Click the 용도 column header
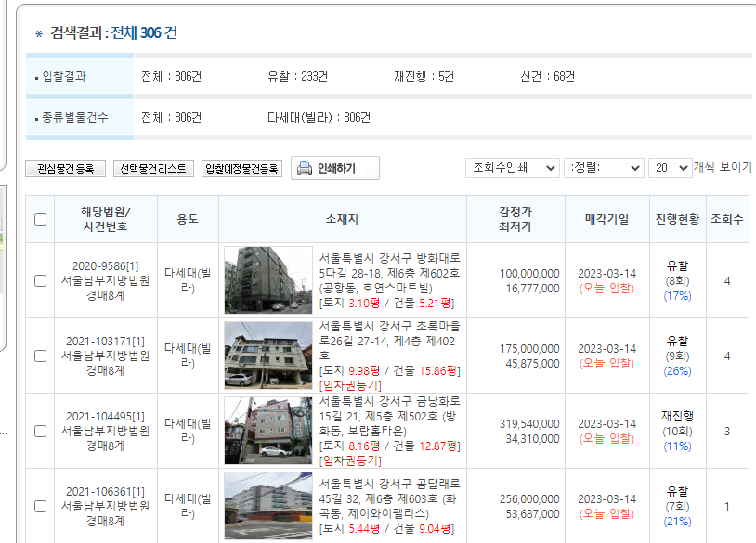 pyautogui.click(x=188, y=219)
